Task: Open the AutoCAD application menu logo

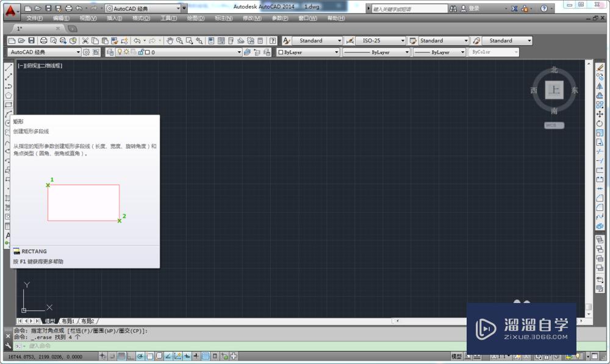Action: pyautogui.click(x=10, y=10)
